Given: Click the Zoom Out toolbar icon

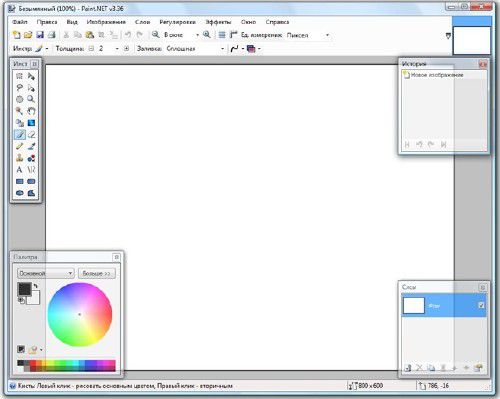Looking at the screenshot, I should coord(155,34).
